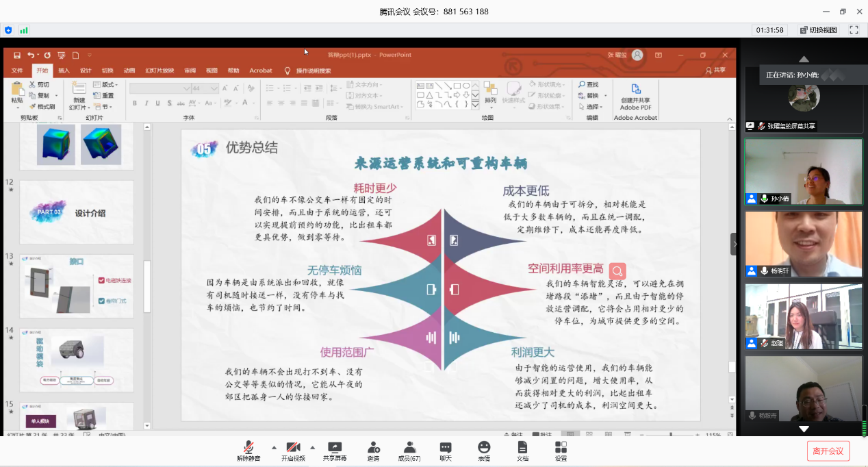This screenshot has height=467, width=868.
Task: Open the 文档 documents icon
Action: pos(522,449)
